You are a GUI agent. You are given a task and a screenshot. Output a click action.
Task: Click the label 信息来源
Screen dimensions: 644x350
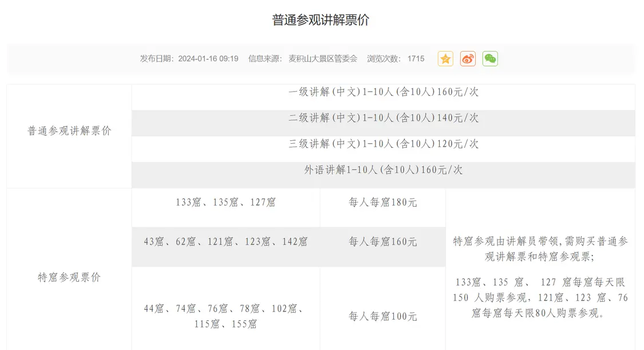266,59
